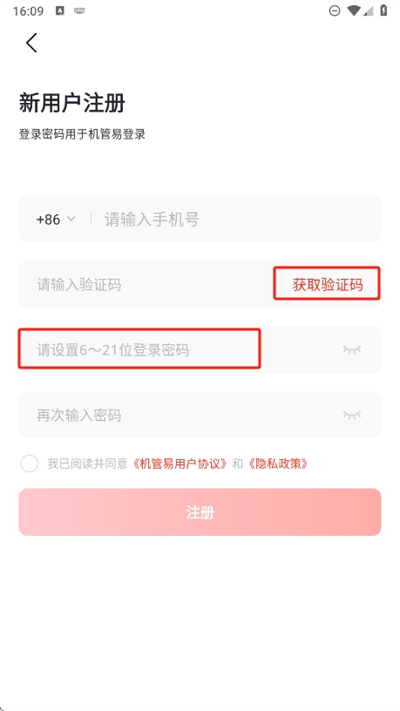Show password via first eye icon
Screen dimensions: 400x711
pos(351,349)
